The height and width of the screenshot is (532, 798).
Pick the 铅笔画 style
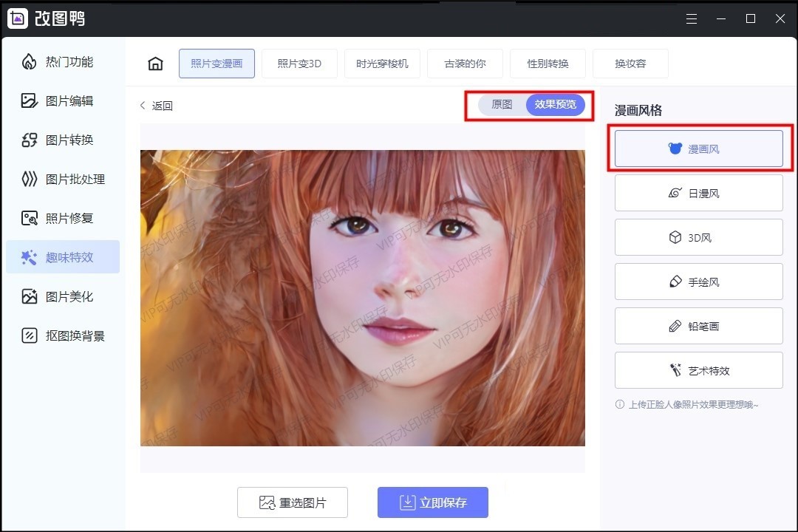click(698, 326)
